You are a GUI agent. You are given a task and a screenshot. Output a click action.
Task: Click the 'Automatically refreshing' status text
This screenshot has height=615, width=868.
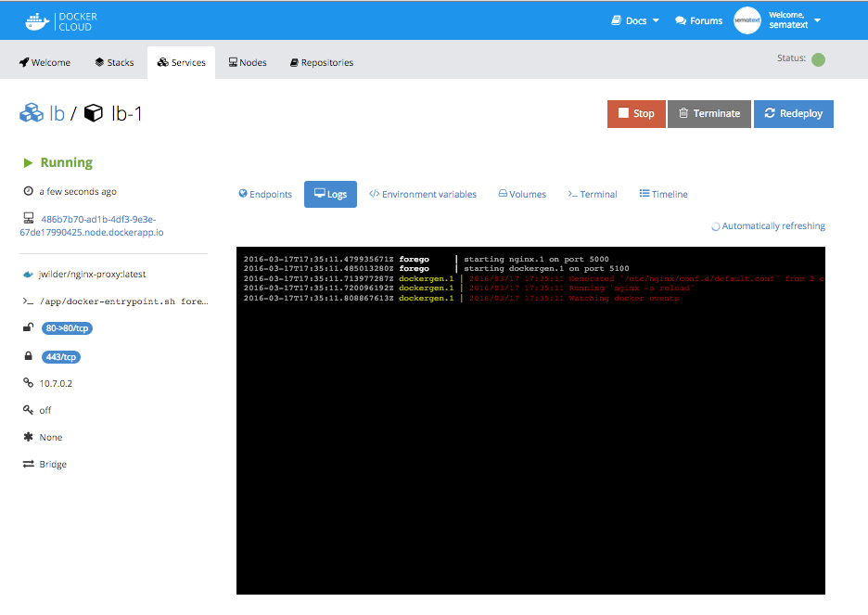pos(773,225)
